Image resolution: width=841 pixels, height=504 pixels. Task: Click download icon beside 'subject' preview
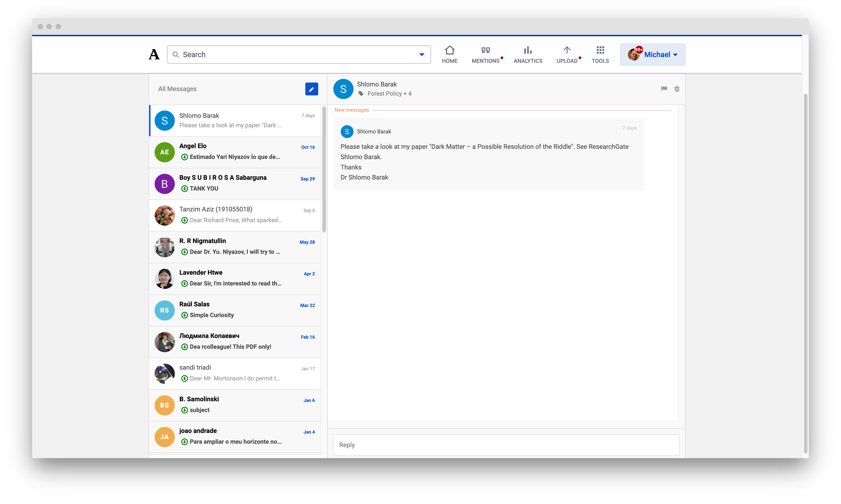coord(184,410)
